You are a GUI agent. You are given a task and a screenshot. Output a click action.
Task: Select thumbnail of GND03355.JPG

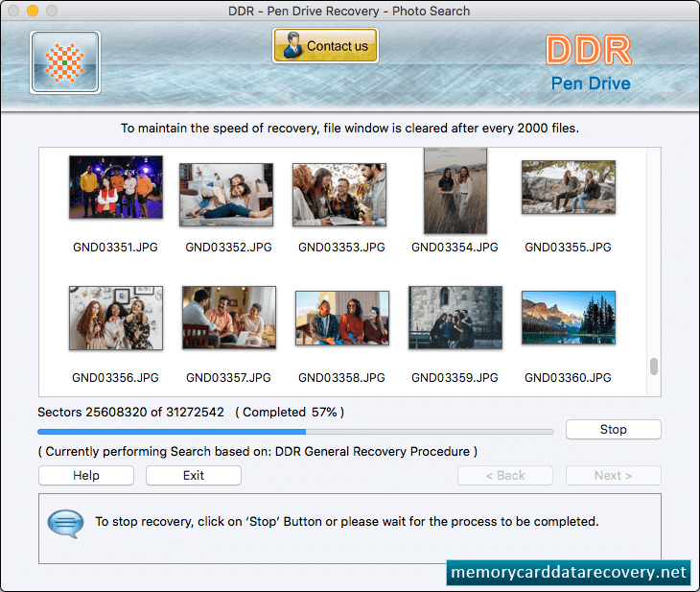569,187
